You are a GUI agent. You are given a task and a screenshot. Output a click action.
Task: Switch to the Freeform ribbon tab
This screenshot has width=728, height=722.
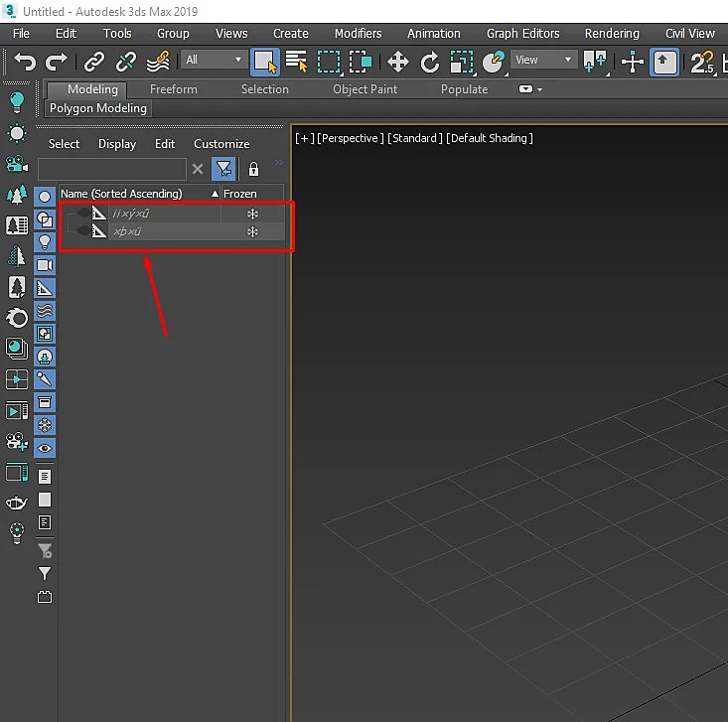pos(173,89)
